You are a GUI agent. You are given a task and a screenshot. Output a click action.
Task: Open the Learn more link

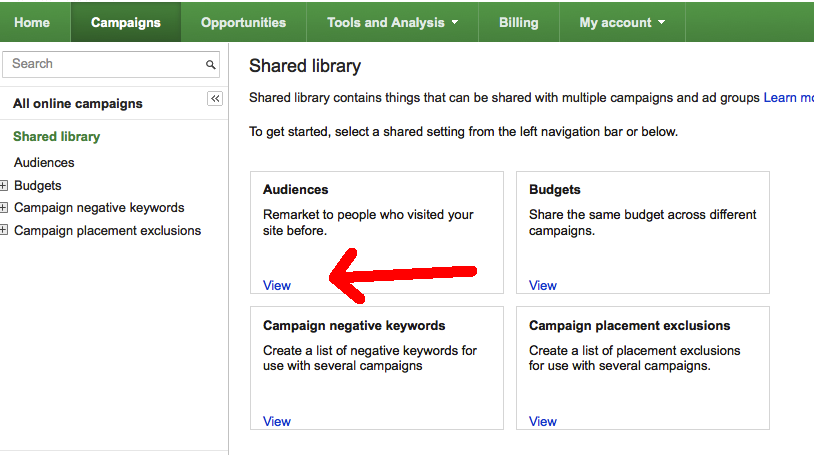click(x=788, y=98)
